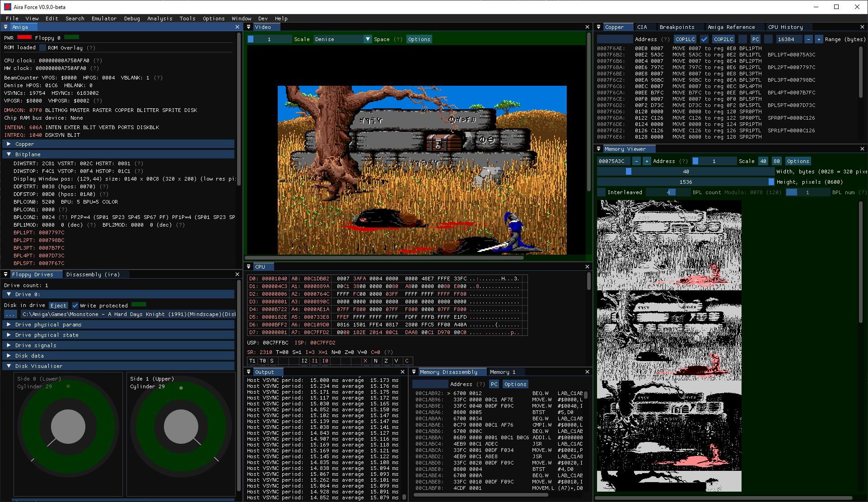
Task: Click the Eject disk button
Action: point(58,306)
